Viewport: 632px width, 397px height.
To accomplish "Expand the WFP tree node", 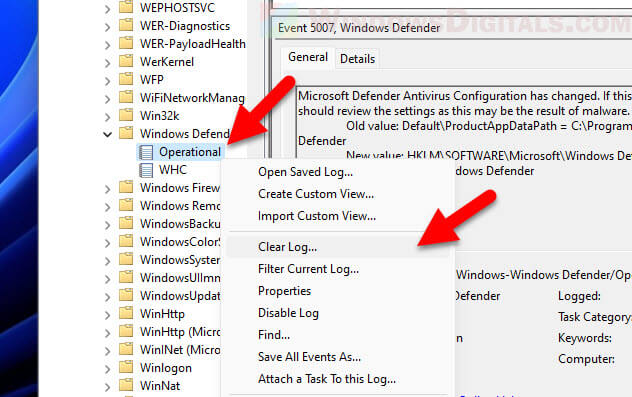I will coord(107,81).
